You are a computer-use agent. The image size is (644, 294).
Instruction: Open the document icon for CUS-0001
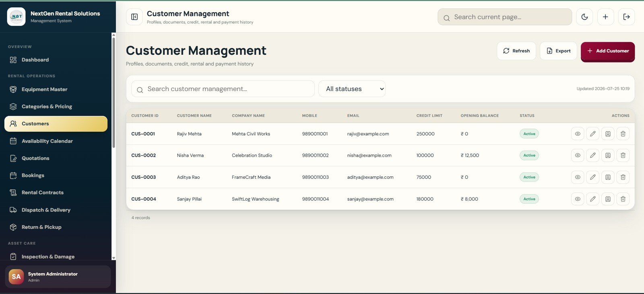608,134
